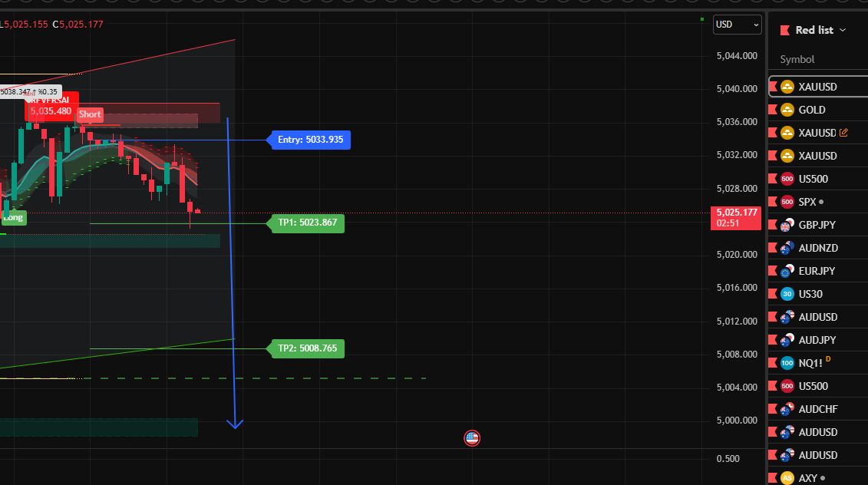Click the green TP2: 5008.765 label
This screenshot has height=485, width=868.
tap(307, 348)
